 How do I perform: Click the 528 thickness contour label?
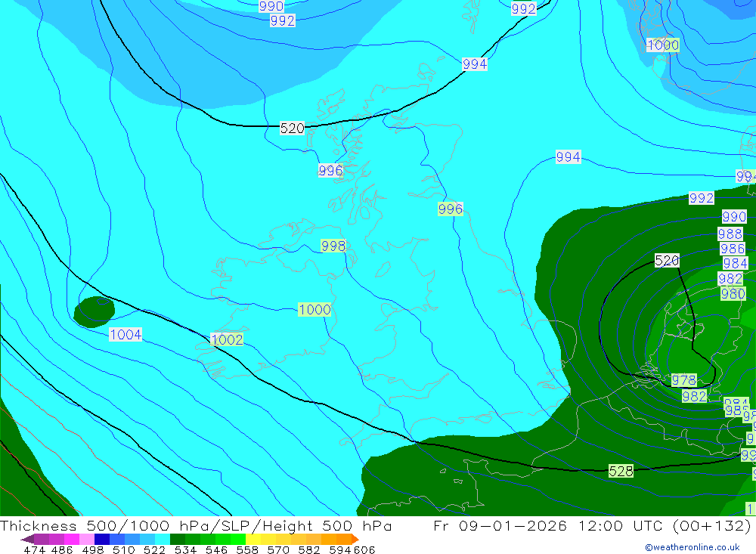621,471
